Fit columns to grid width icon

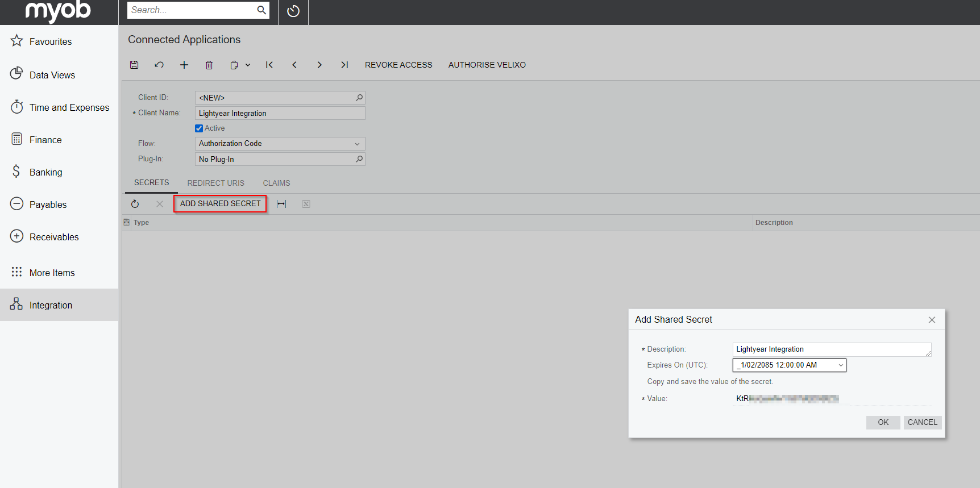tap(281, 204)
